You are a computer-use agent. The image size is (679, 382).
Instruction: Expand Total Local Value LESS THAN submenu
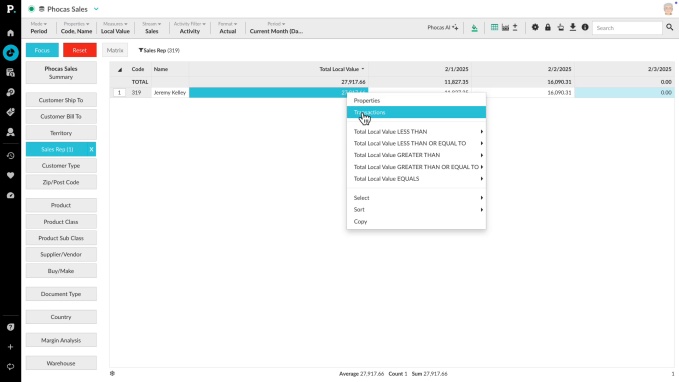click(416, 132)
